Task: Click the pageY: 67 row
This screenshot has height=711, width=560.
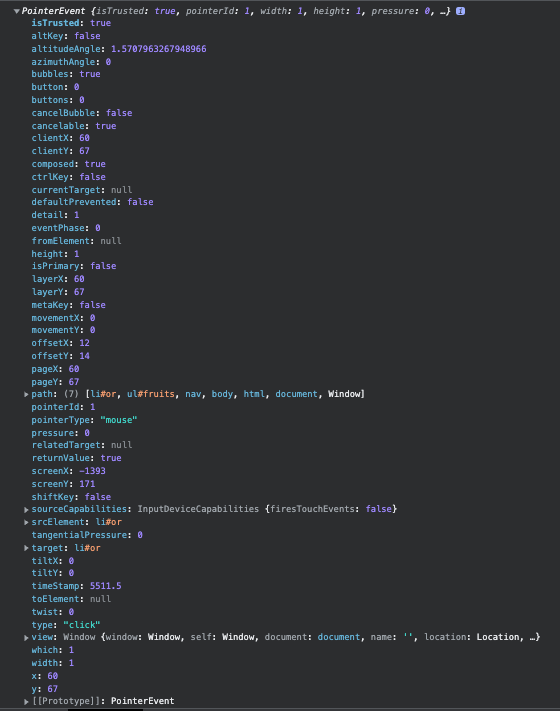Action: tap(55, 382)
